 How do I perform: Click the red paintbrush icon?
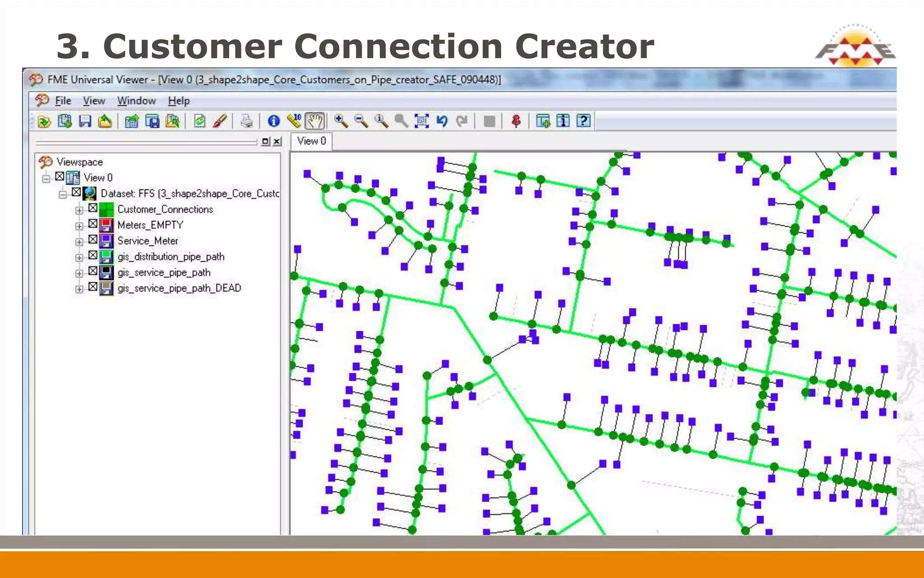[x=220, y=121]
